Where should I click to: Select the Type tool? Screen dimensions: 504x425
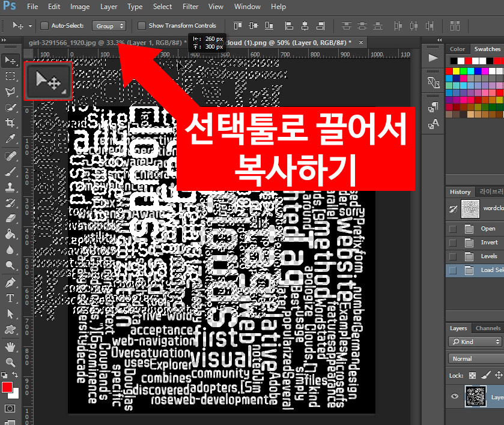pos(10,297)
